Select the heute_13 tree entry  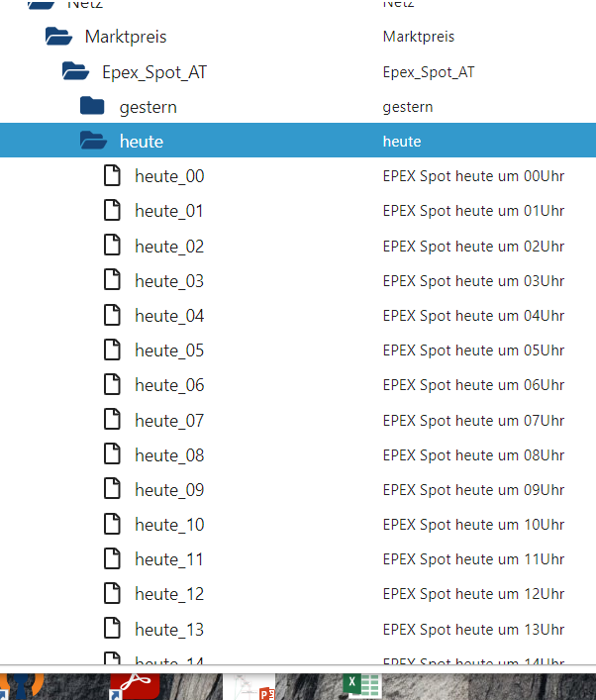[x=169, y=630]
